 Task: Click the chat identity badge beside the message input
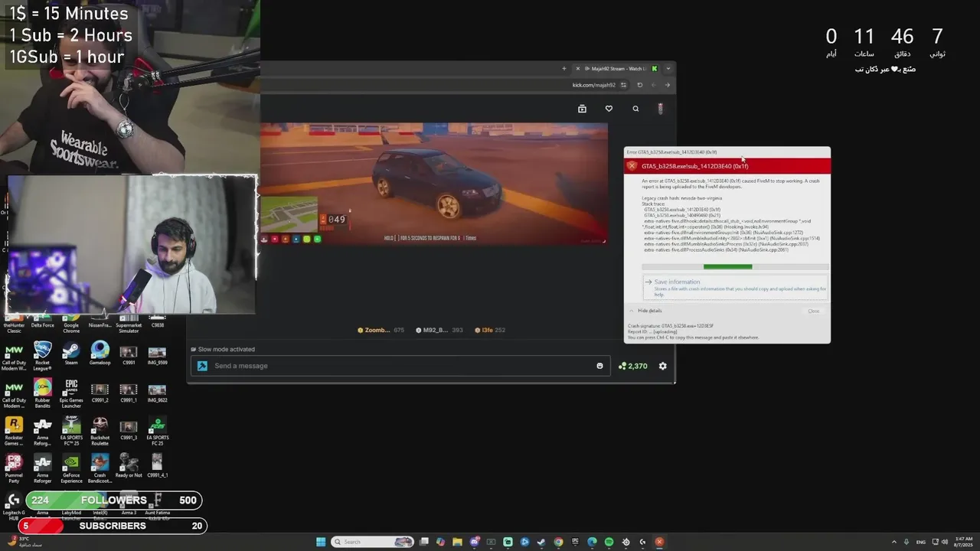coord(202,366)
